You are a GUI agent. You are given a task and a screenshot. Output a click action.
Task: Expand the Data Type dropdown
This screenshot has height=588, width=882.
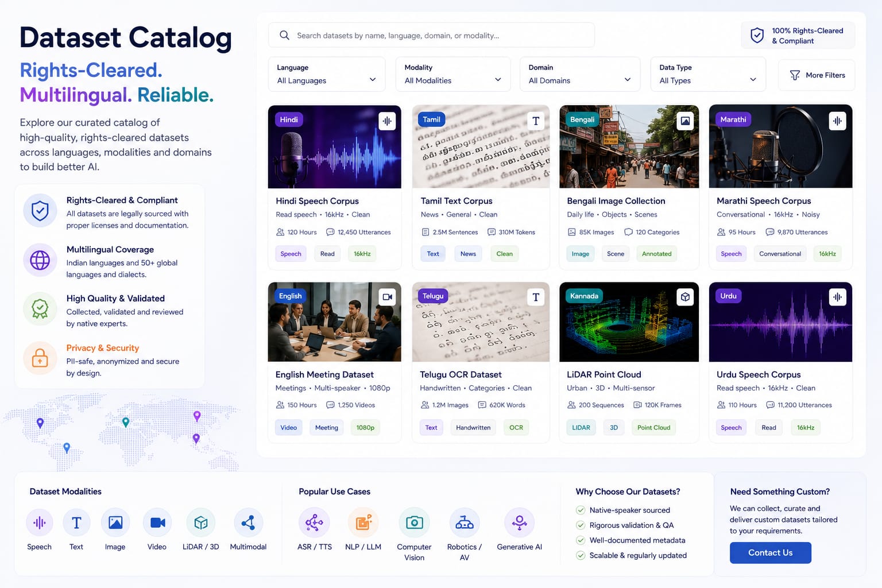(x=708, y=74)
